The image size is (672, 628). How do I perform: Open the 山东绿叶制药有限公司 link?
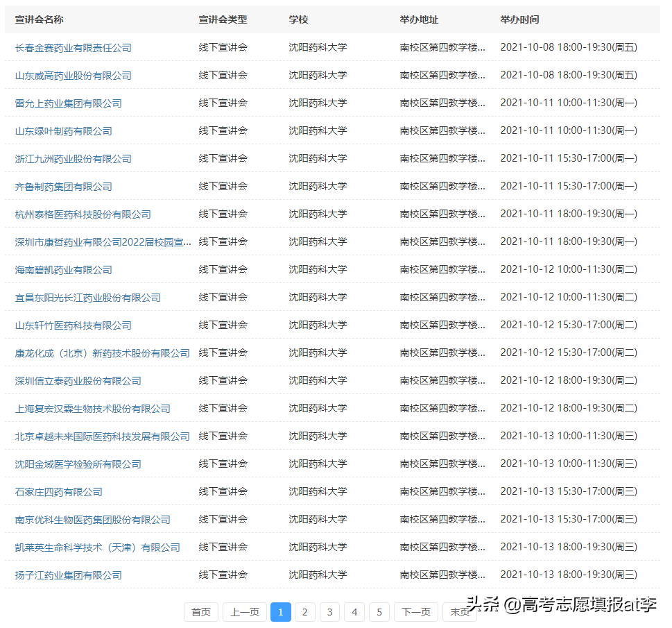point(58,130)
